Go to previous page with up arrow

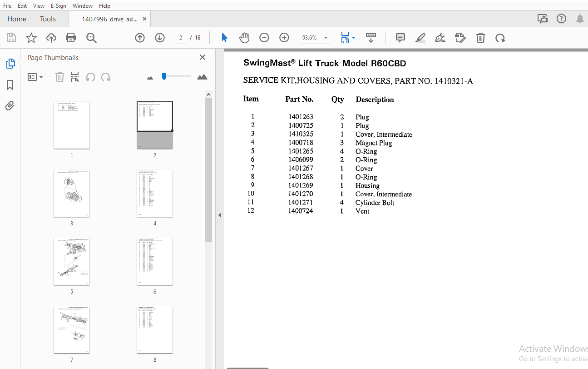[x=140, y=38]
